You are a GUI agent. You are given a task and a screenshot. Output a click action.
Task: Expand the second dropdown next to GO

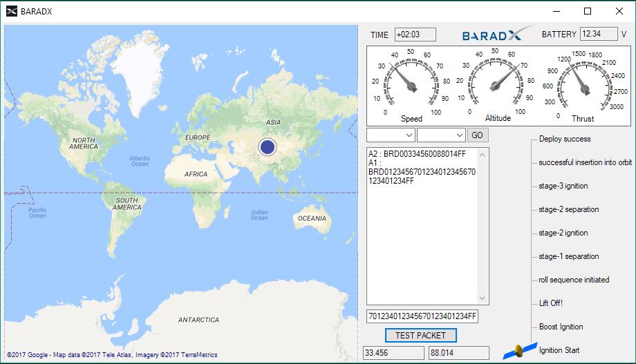point(441,135)
